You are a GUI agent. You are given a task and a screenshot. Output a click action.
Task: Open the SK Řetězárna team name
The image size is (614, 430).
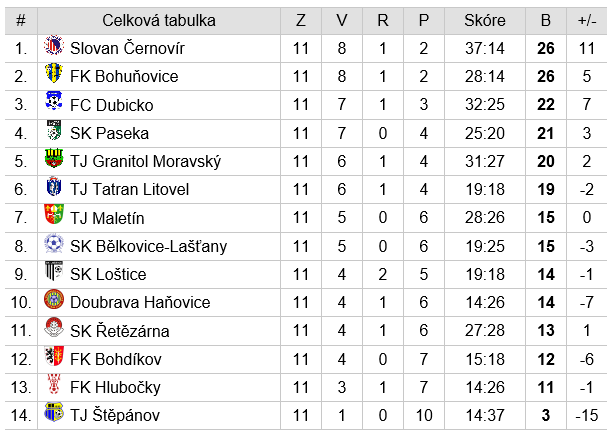coord(119,331)
